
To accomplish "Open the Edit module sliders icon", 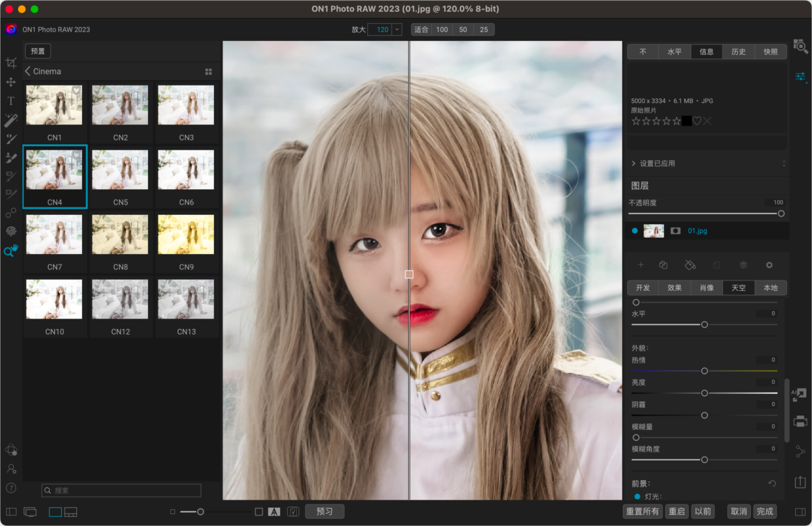I will pyautogui.click(x=800, y=77).
